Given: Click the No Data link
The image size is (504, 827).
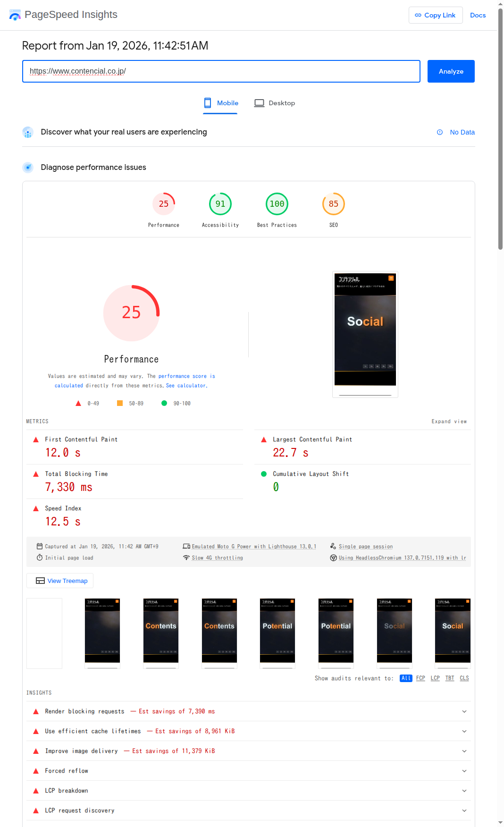Looking at the screenshot, I should 462,132.
